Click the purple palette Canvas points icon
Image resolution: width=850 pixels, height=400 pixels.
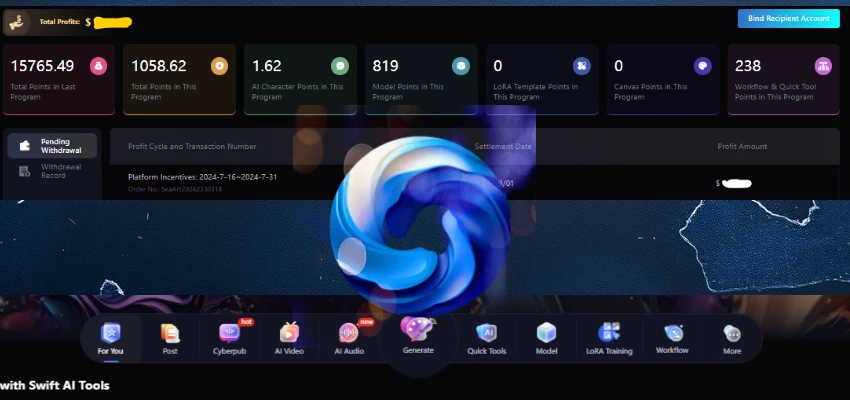[x=703, y=66]
